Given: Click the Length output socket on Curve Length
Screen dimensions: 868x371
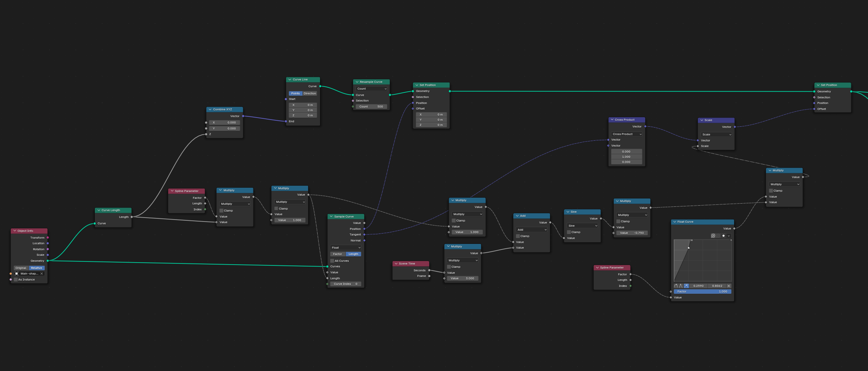Looking at the screenshot, I should pyautogui.click(x=132, y=217).
